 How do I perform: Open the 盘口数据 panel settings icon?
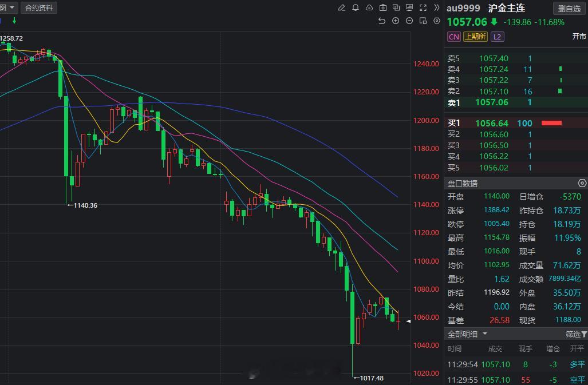pos(582,183)
